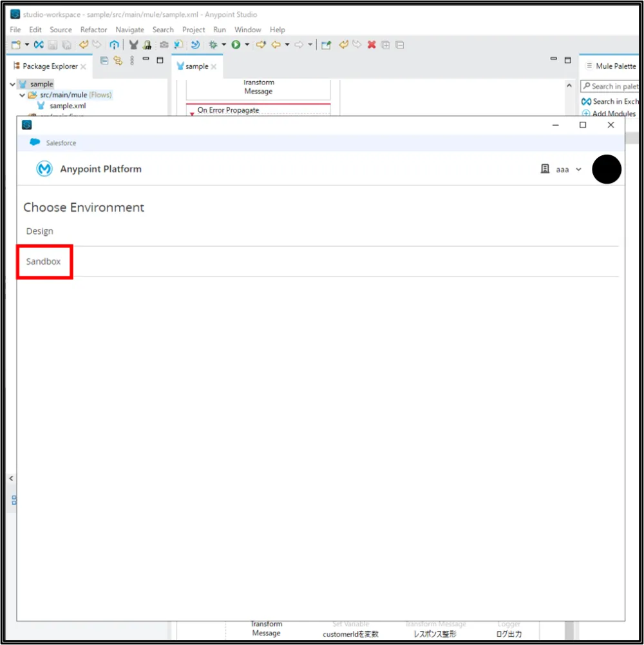
Task: Toggle Link with Editor in Package Explorer
Action: (x=118, y=61)
